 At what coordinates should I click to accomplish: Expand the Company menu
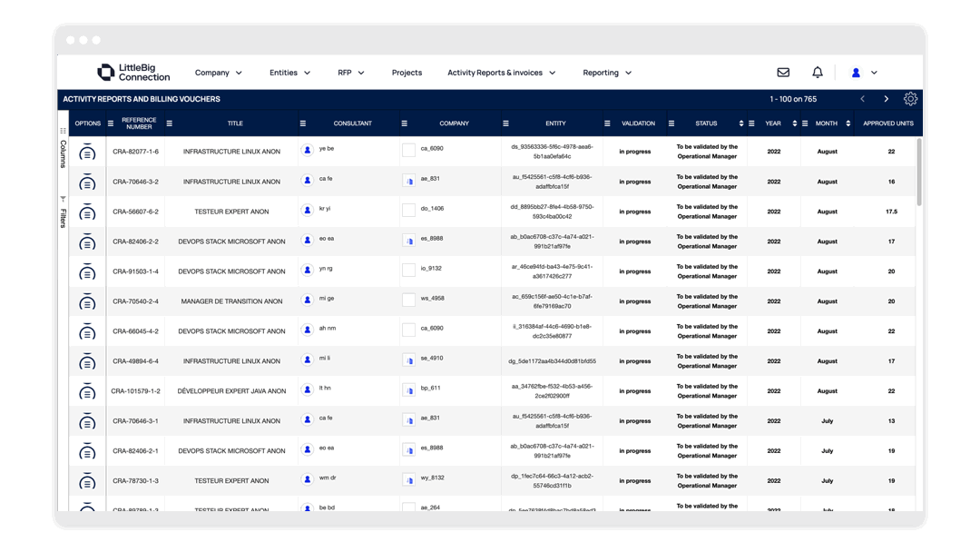(x=218, y=73)
